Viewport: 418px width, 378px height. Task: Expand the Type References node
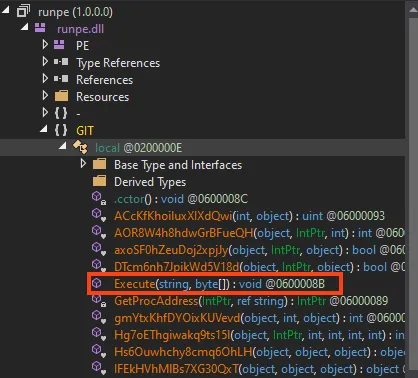[45, 61]
